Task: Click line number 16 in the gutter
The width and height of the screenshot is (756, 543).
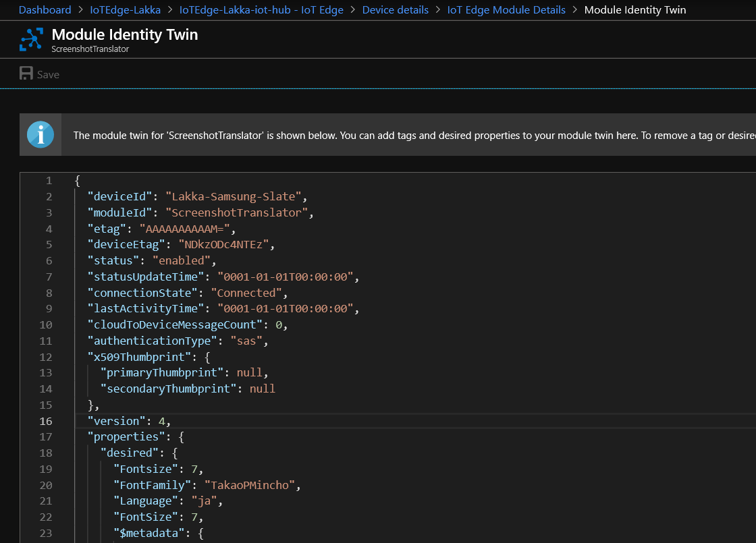Action: [46, 421]
